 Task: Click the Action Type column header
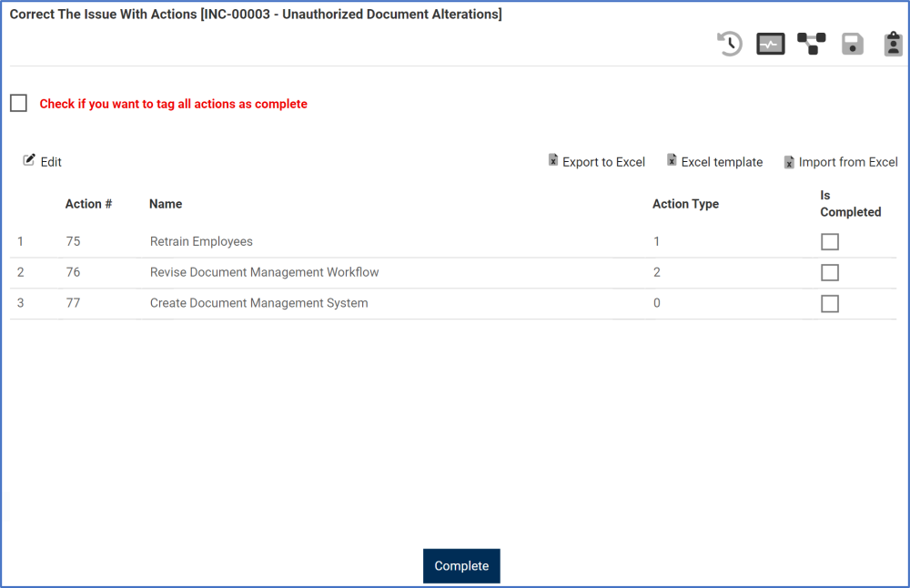[685, 204]
